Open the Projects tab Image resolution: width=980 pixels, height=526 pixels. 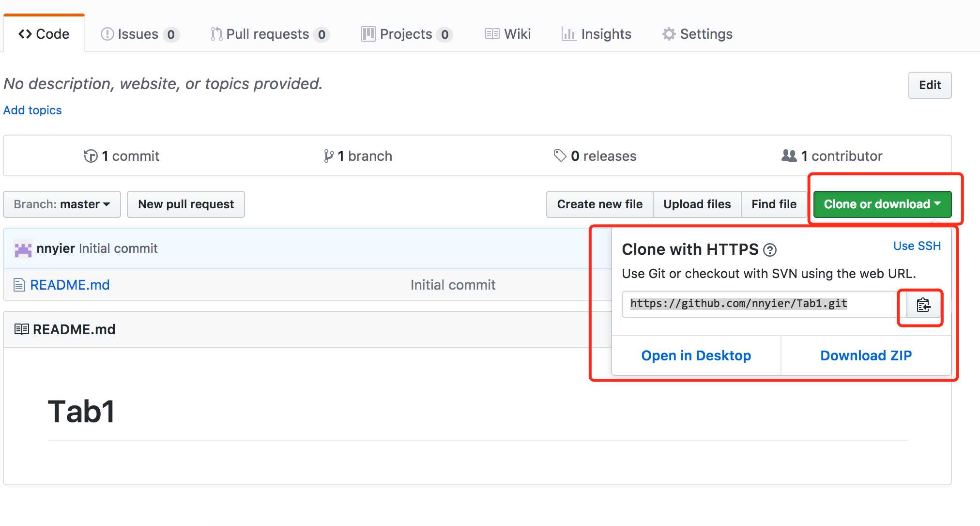[407, 34]
